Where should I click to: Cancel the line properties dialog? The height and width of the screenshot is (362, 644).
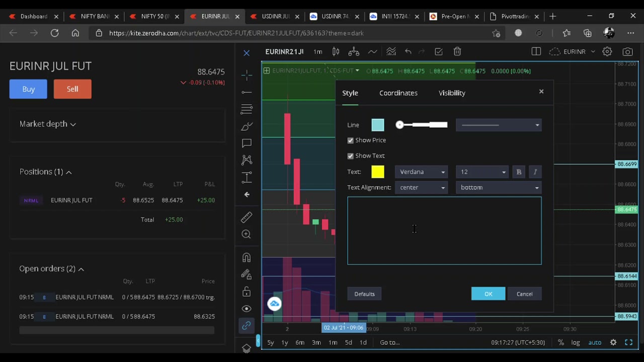524,294
